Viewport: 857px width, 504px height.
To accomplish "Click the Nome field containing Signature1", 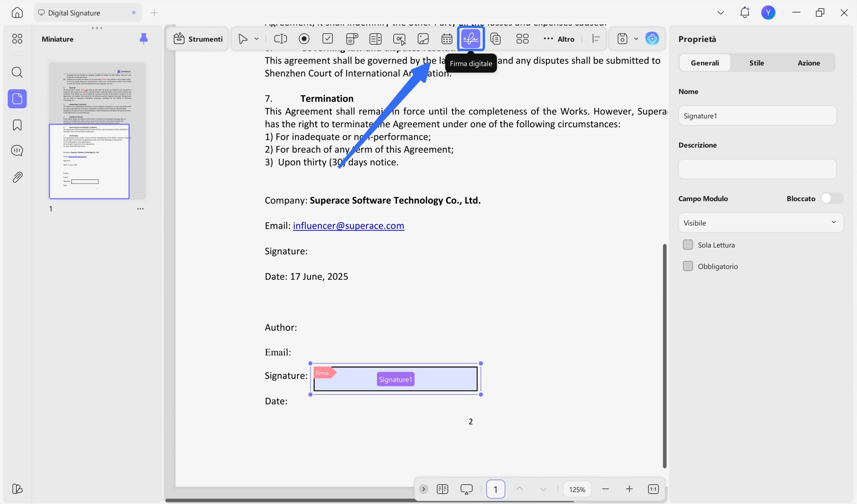I will pyautogui.click(x=757, y=116).
